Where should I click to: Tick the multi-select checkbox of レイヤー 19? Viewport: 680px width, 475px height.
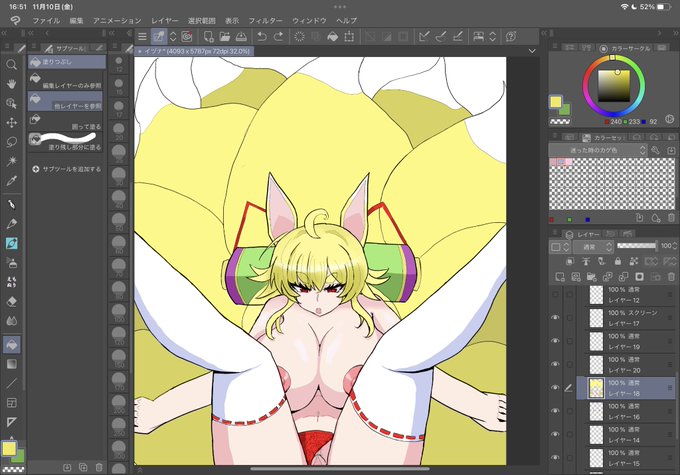coord(569,341)
